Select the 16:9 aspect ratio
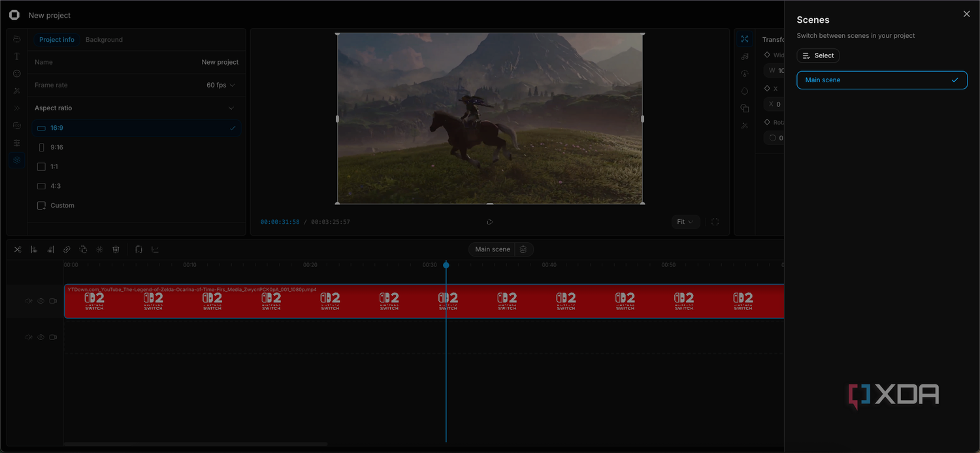 pyautogui.click(x=137, y=128)
